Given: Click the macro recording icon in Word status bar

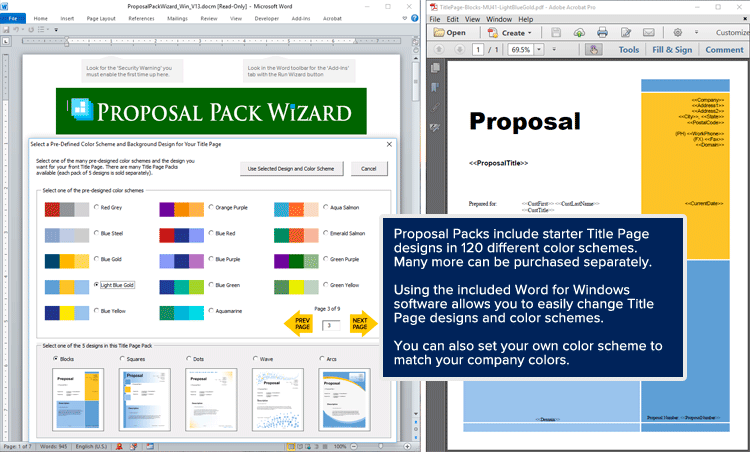Looking at the screenshot, I should click(x=150, y=446).
